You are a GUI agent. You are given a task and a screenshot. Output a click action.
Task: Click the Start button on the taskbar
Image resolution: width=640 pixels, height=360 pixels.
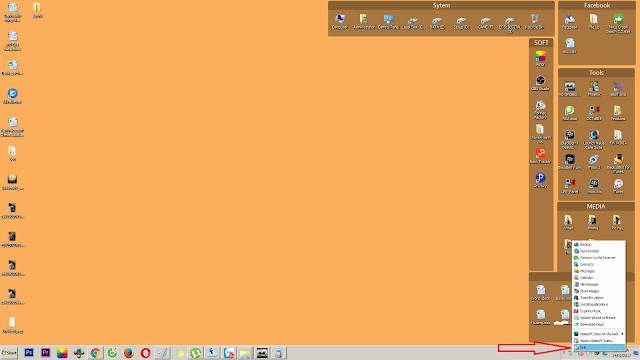[x=9, y=353]
